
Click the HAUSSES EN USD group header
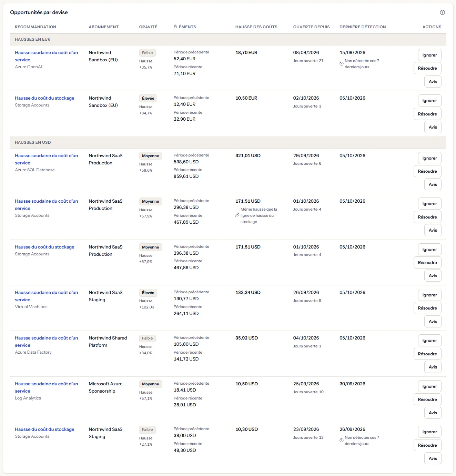(x=228, y=142)
